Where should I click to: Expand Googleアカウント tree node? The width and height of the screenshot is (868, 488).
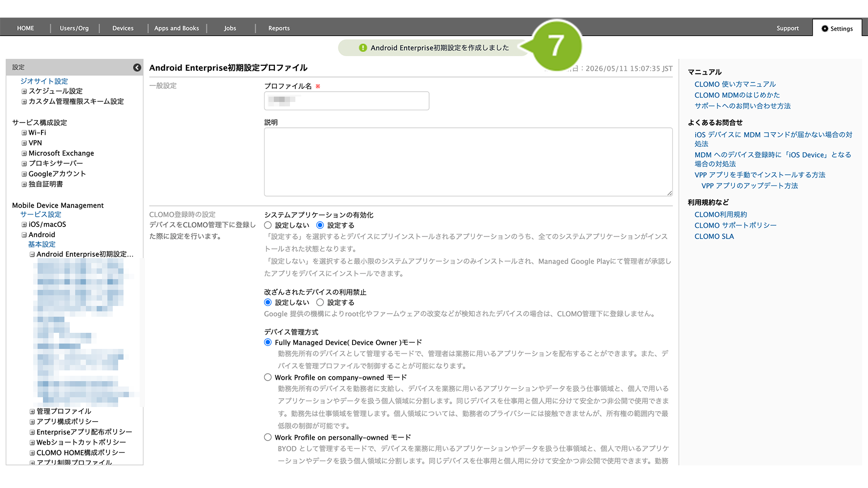pyautogui.click(x=24, y=174)
